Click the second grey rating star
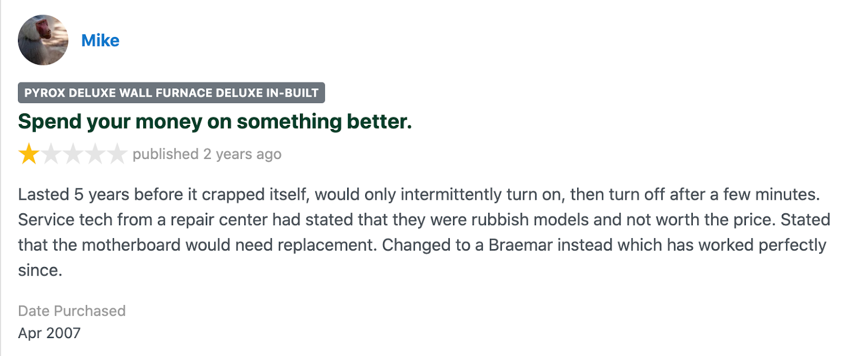868x356 pixels. 51,154
